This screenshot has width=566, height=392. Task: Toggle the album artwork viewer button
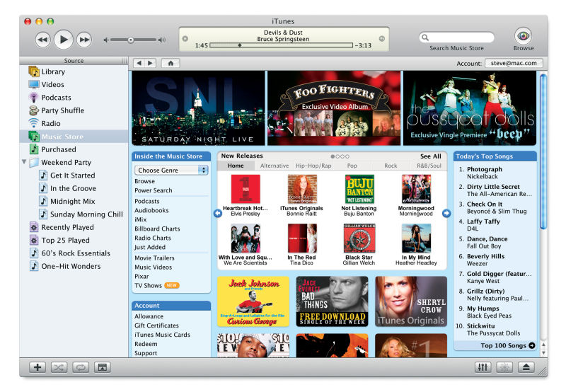102,367
